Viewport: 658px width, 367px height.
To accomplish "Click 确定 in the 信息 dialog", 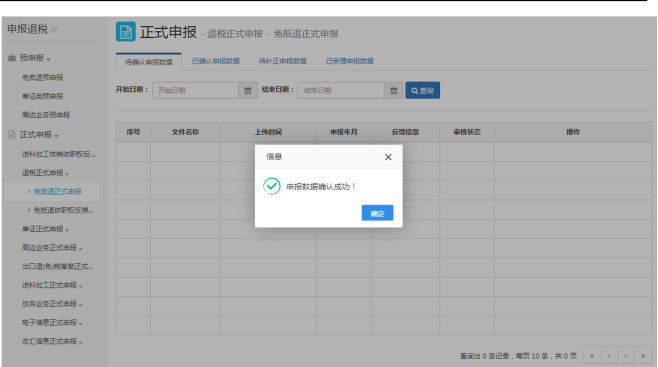I will coord(377,213).
